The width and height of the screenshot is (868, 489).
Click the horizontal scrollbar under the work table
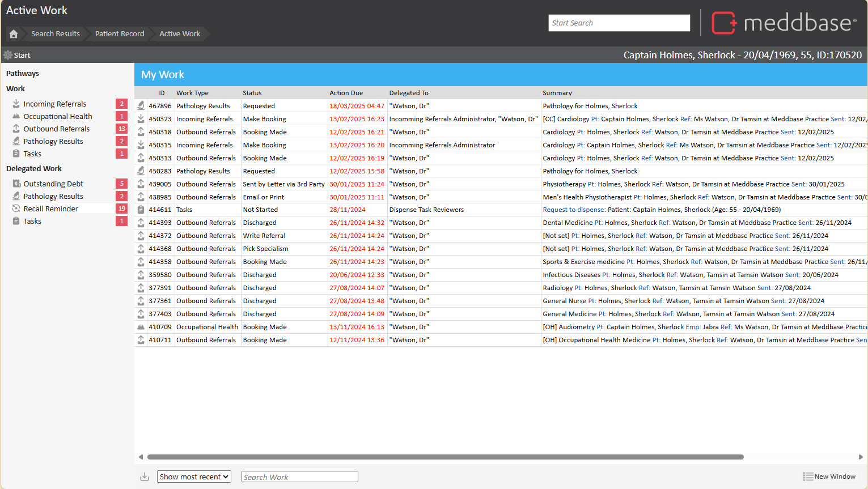445,457
